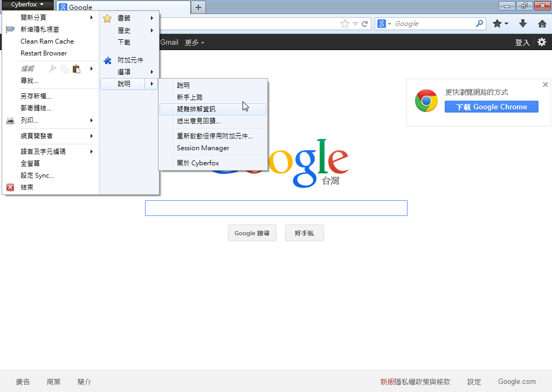Choose 重新啟動但停用附加元件 menu entry
Viewport: 552px width, 392px height.
tap(212, 136)
